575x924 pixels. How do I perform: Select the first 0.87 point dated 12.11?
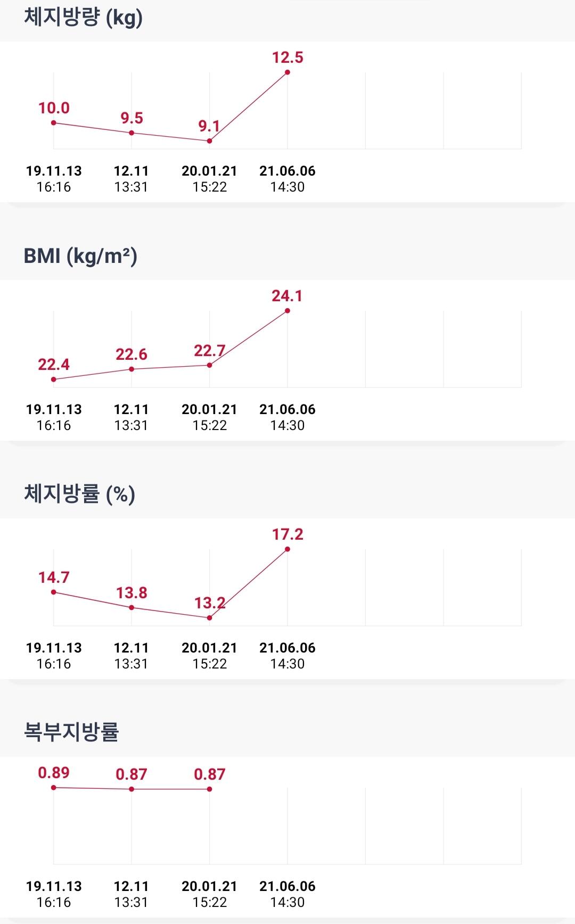tap(132, 789)
